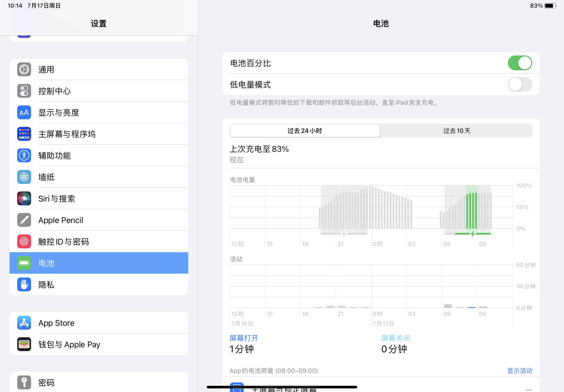This screenshot has height=392, width=564.
Task: Open Siri与搜索 settings icon
Action: [x=24, y=198]
